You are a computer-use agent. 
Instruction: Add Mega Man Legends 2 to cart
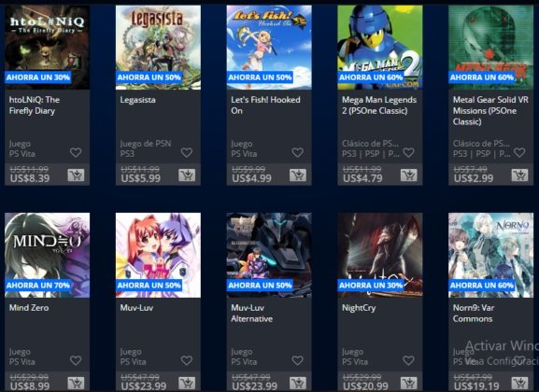point(409,175)
